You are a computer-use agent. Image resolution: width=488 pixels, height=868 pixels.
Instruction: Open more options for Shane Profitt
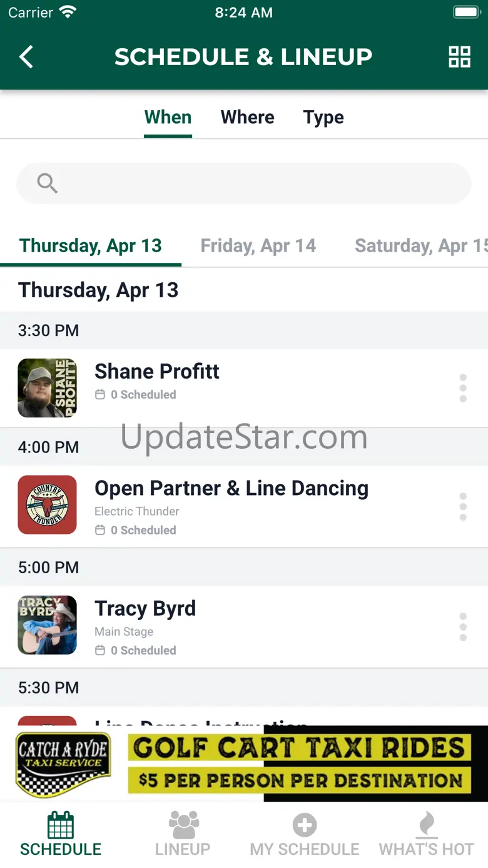pos(463,388)
